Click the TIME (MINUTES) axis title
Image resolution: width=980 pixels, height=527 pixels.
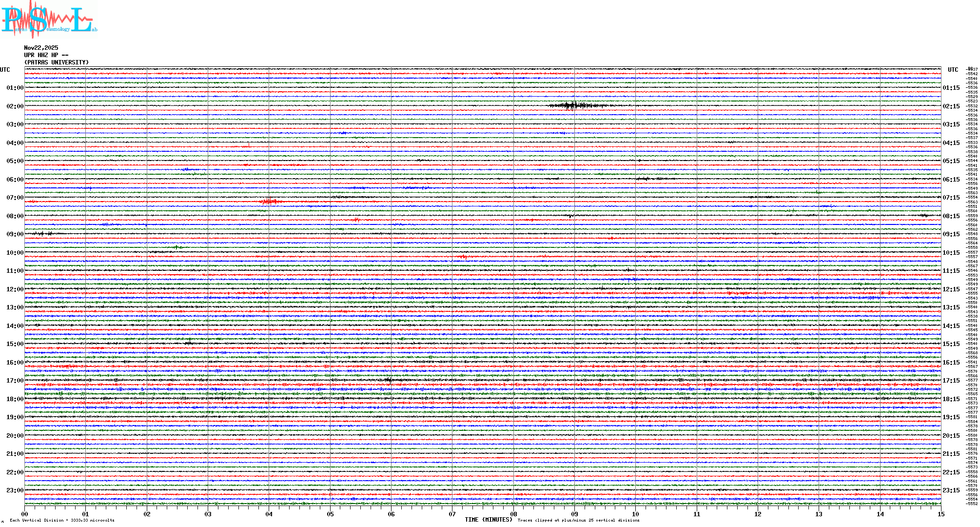[488, 520]
